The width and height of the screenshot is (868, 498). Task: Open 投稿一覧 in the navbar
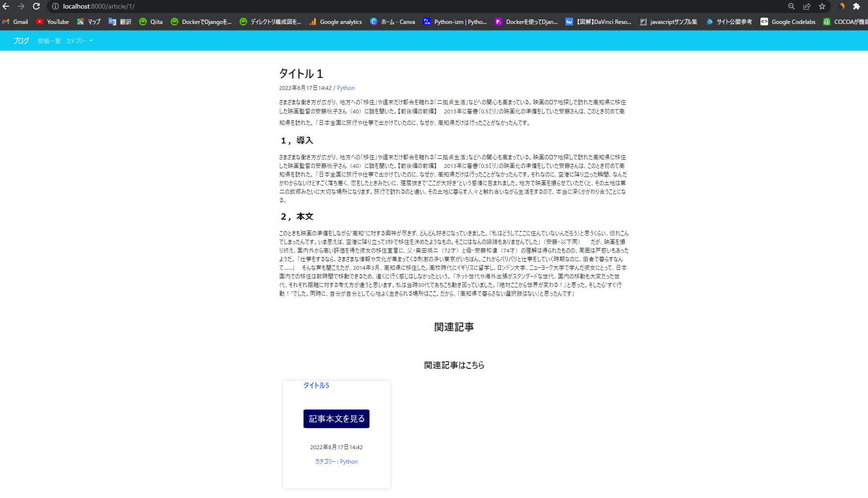coord(49,41)
